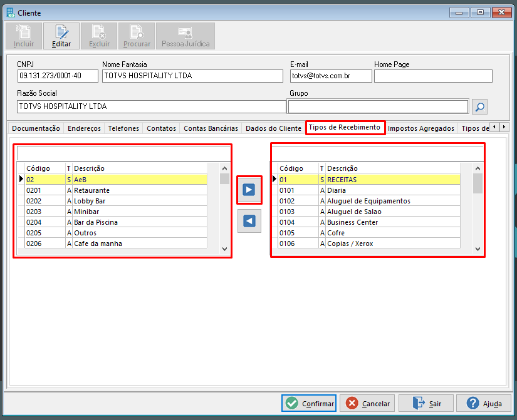Click the right list Descrição column header

coord(393,168)
